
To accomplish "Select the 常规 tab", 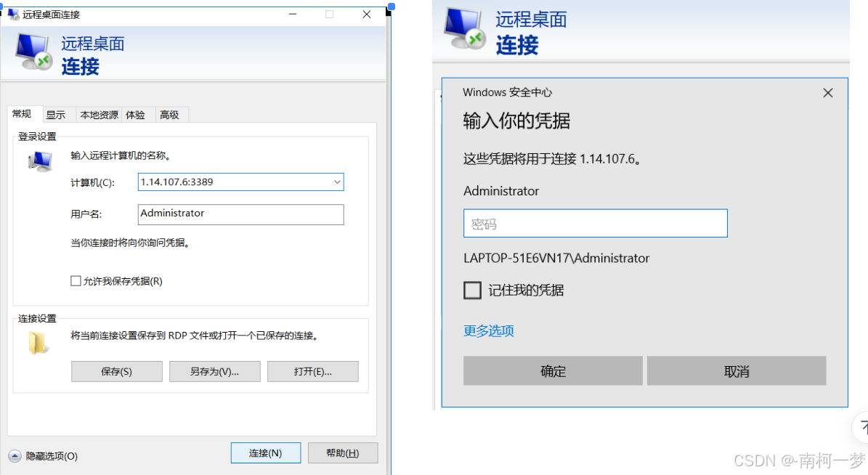I will pyautogui.click(x=22, y=114).
